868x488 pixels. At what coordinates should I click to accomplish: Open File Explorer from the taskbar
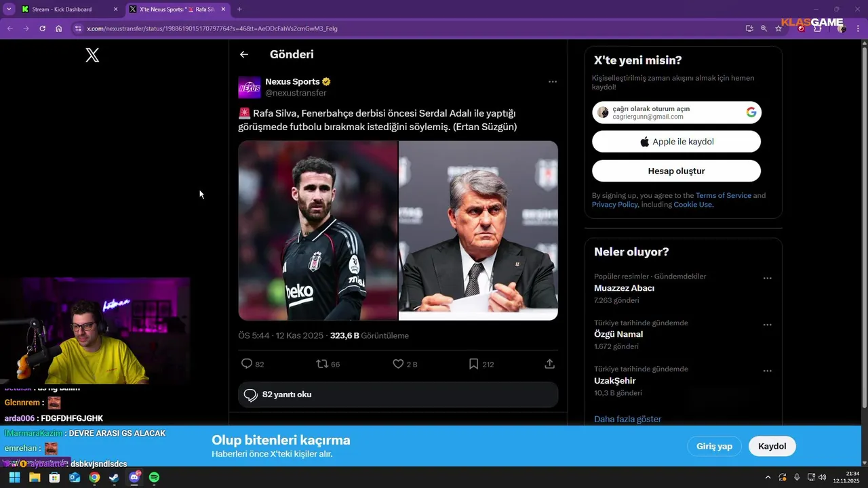click(35, 477)
